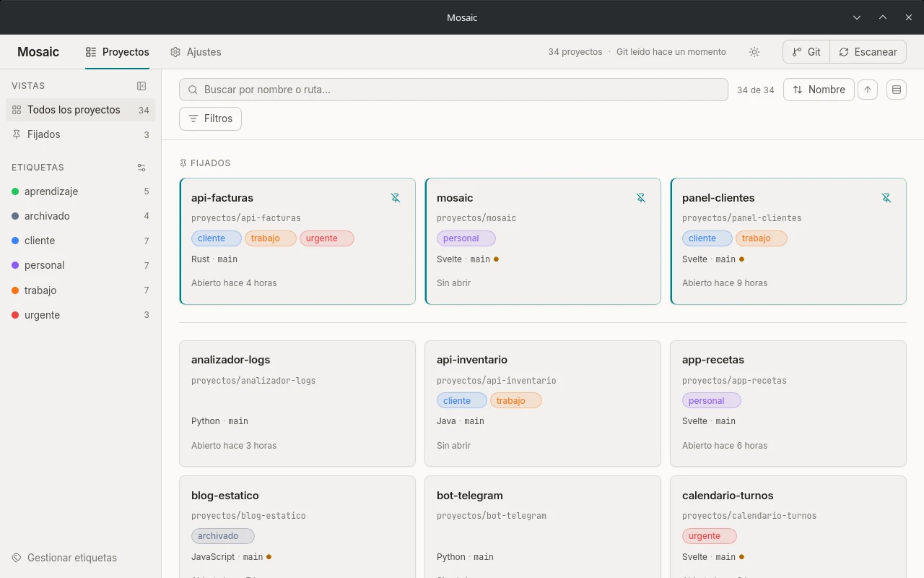
Task: Click the personal chip on app-recetas card
Action: click(x=712, y=400)
